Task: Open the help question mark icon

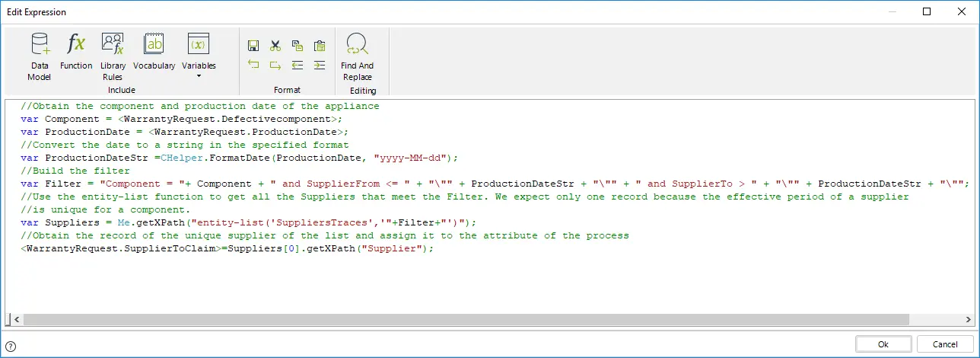Action: click(11, 345)
